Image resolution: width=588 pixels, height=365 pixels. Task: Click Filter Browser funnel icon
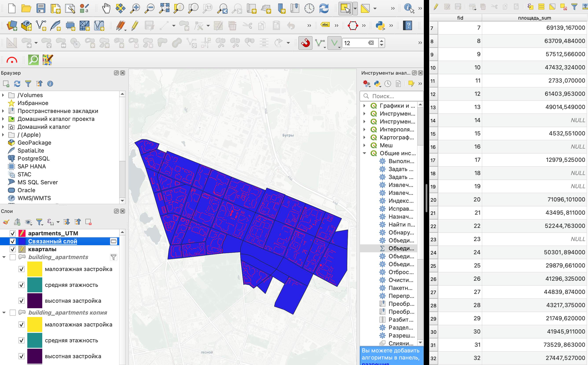(x=28, y=84)
